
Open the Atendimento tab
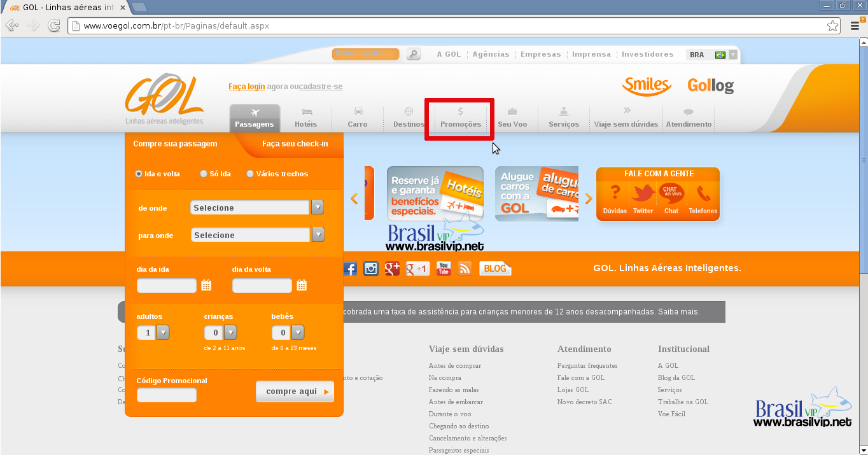[x=689, y=118]
